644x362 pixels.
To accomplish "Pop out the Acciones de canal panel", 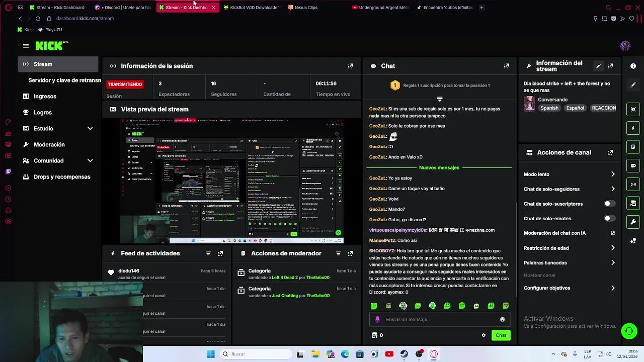I will (610, 152).
